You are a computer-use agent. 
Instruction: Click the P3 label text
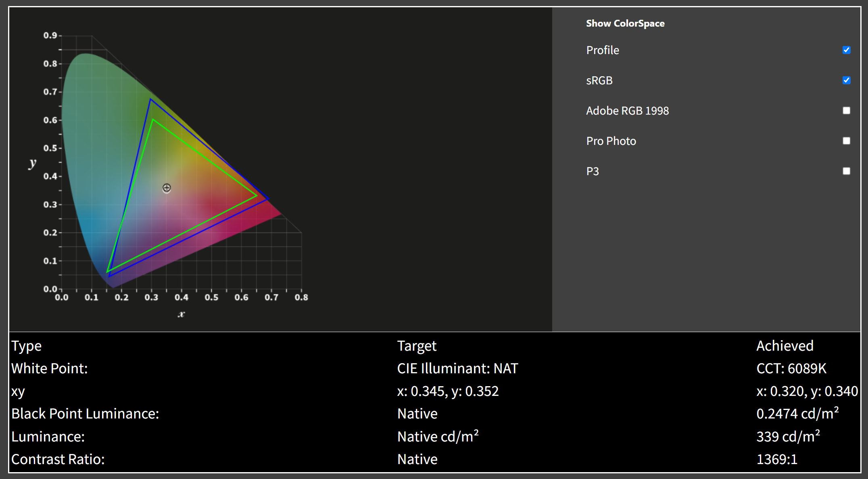(592, 171)
